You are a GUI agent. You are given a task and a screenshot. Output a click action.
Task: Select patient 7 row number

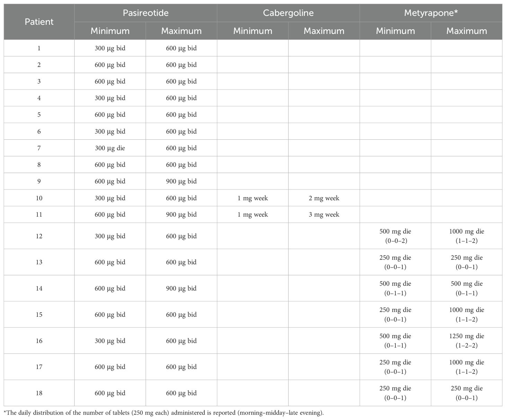[x=39, y=148]
